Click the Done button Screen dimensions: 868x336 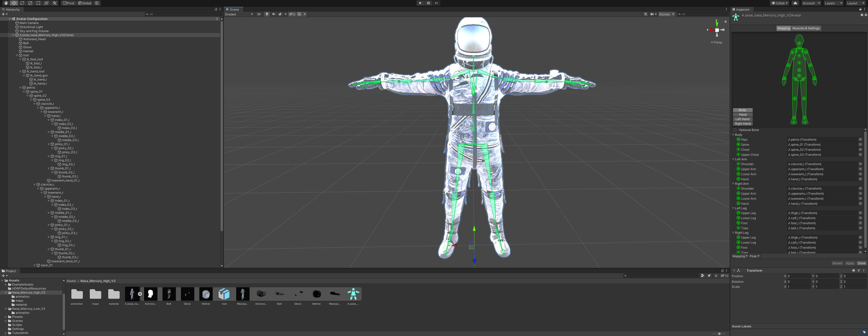(861, 263)
